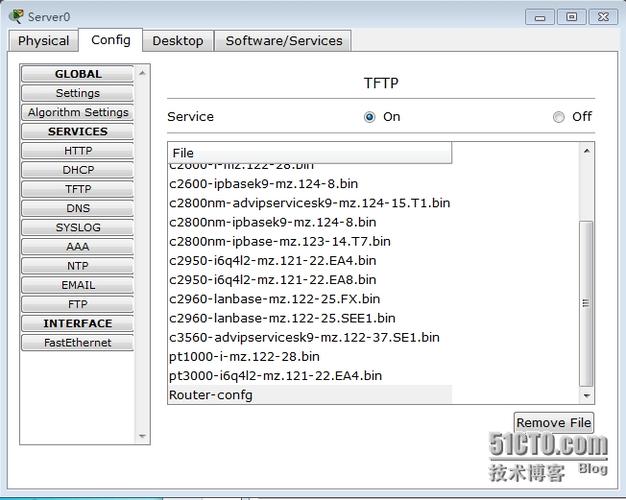This screenshot has width=626, height=500.
Task: Open the NTP service configuration
Action: pyautogui.click(x=77, y=266)
